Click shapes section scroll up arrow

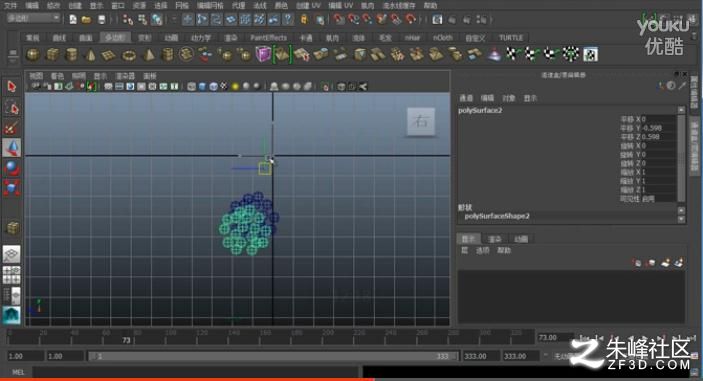(x=681, y=210)
